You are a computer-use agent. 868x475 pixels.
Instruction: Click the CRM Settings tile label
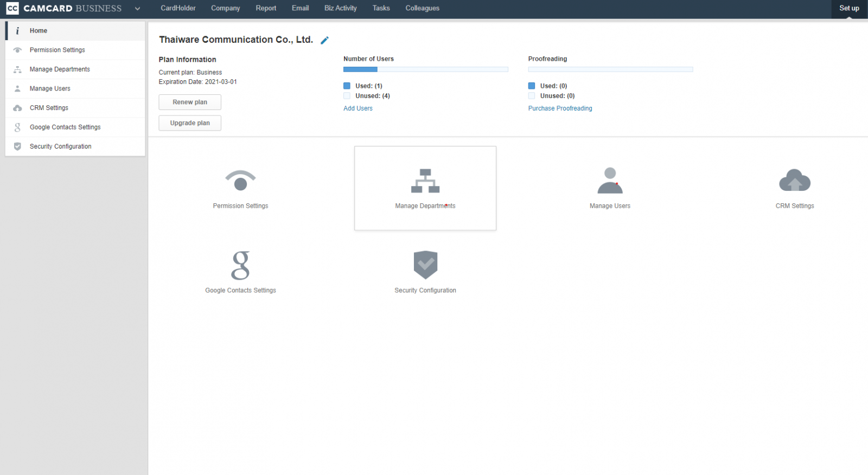[x=795, y=206]
